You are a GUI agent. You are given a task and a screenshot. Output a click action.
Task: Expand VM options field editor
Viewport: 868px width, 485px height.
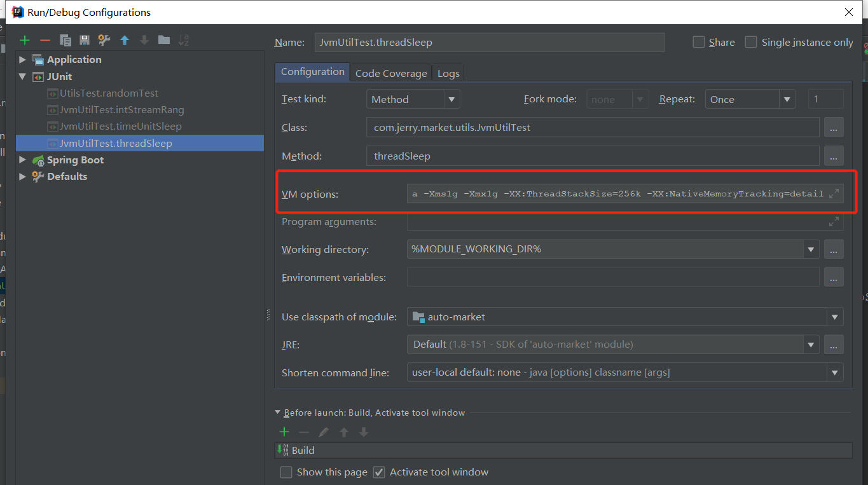click(x=834, y=194)
